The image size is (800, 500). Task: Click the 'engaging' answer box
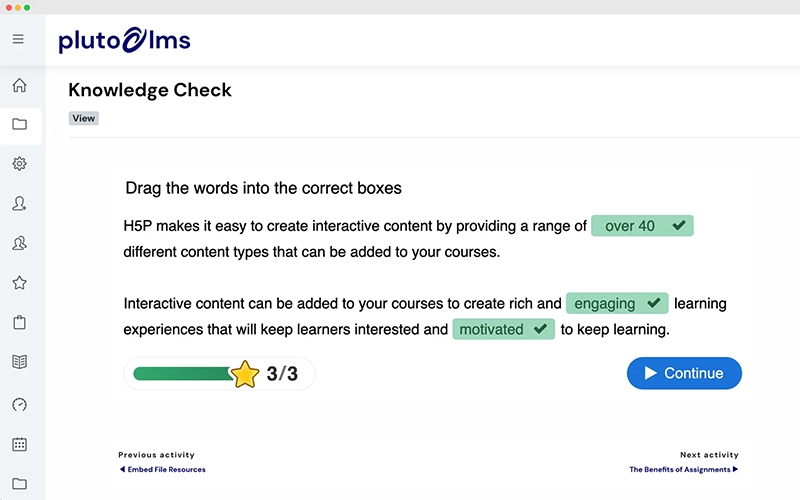coord(616,303)
